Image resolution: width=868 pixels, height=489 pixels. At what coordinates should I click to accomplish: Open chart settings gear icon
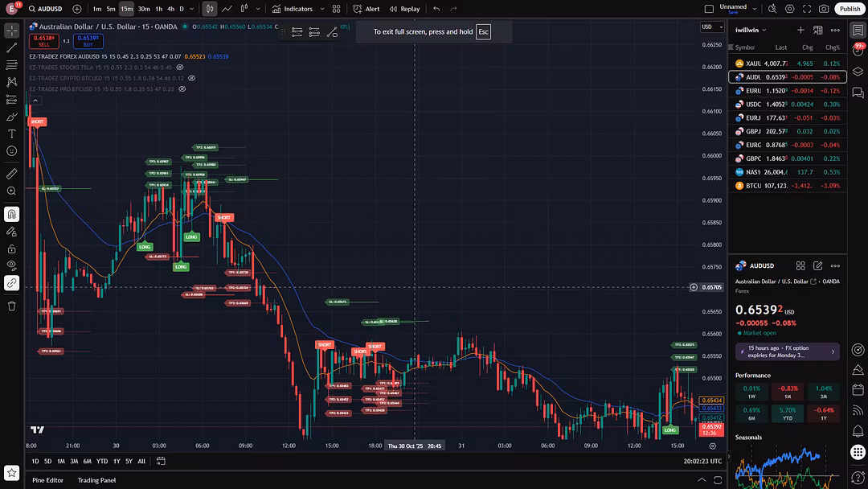pos(789,9)
